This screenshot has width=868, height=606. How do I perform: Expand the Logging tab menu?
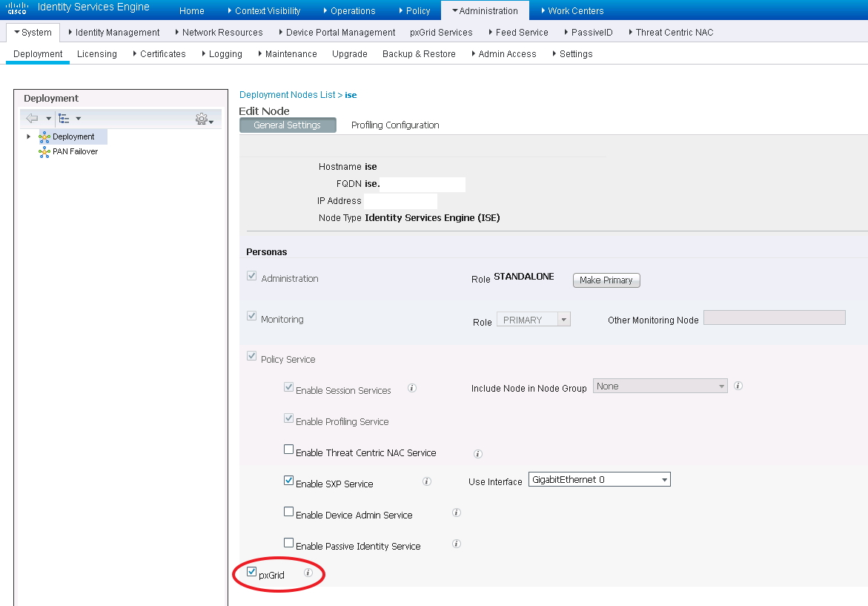pos(222,53)
